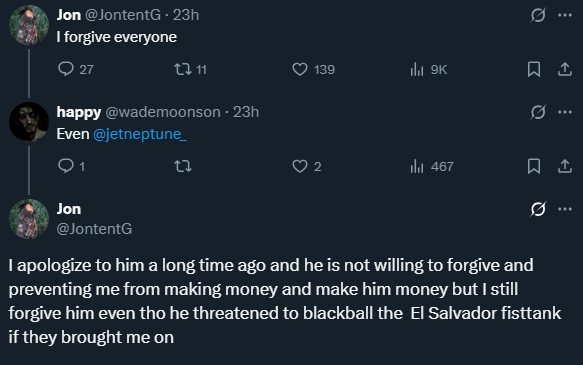The height and width of the screenshot is (365, 583).
Task: View analytics showing 467 views
Action: click(x=417, y=166)
